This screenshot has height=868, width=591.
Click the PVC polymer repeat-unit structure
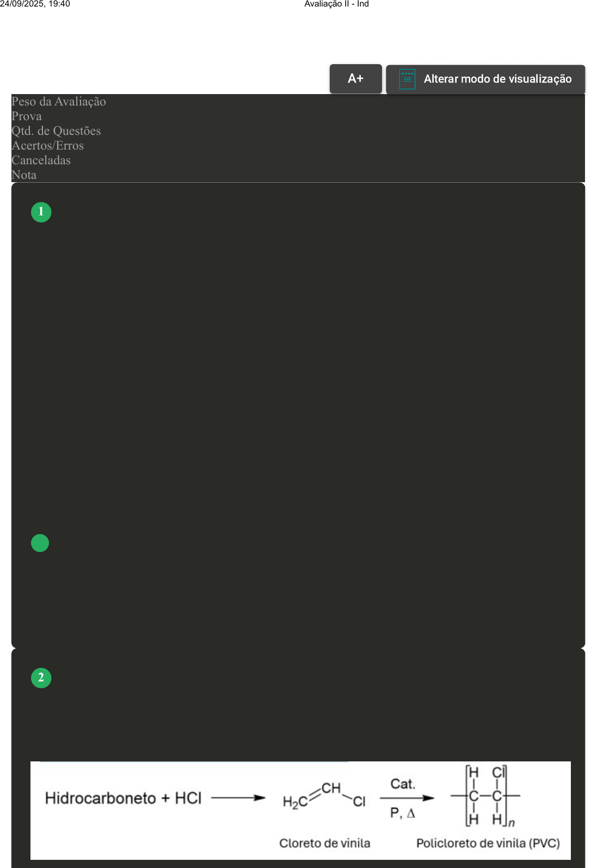[485, 796]
